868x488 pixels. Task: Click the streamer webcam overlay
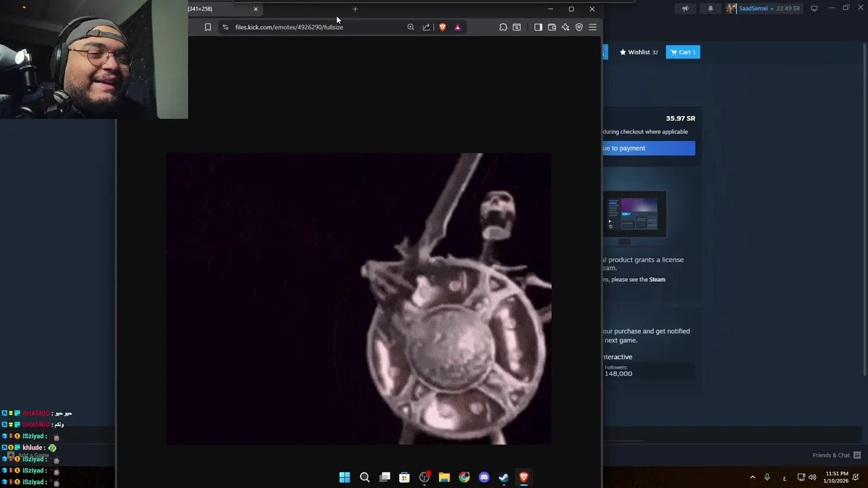coord(94,60)
